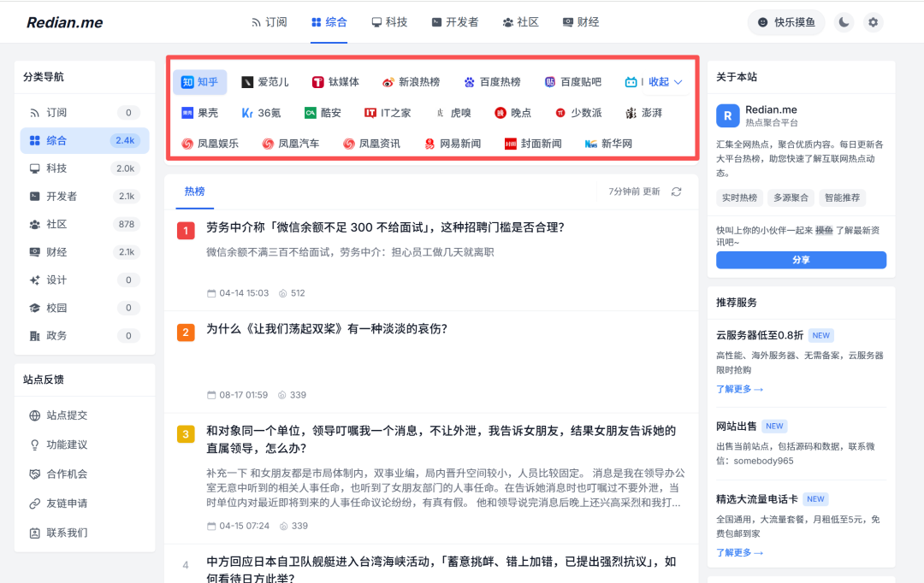924x583 pixels.
Task: Select 科技 in the sidebar categories
Action: pyautogui.click(x=84, y=168)
